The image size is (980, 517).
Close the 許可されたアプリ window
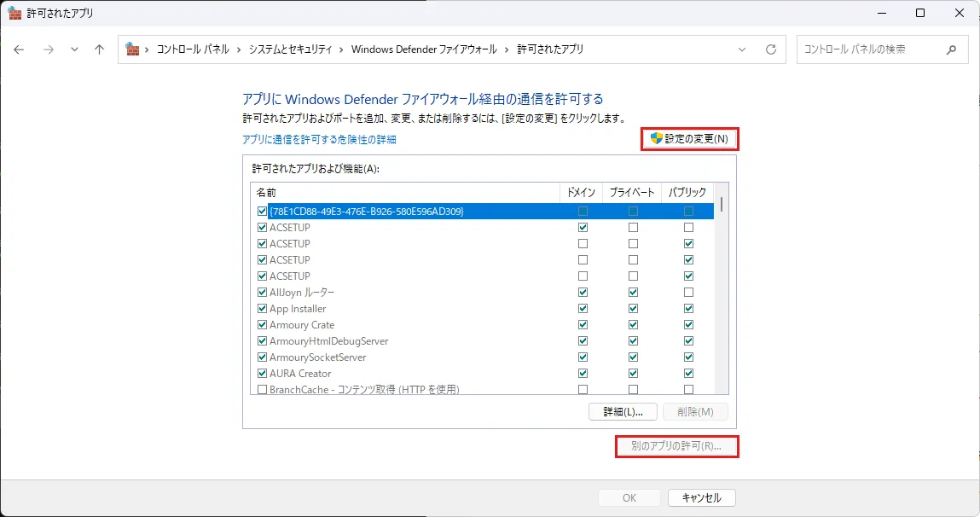(x=960, y=13)
